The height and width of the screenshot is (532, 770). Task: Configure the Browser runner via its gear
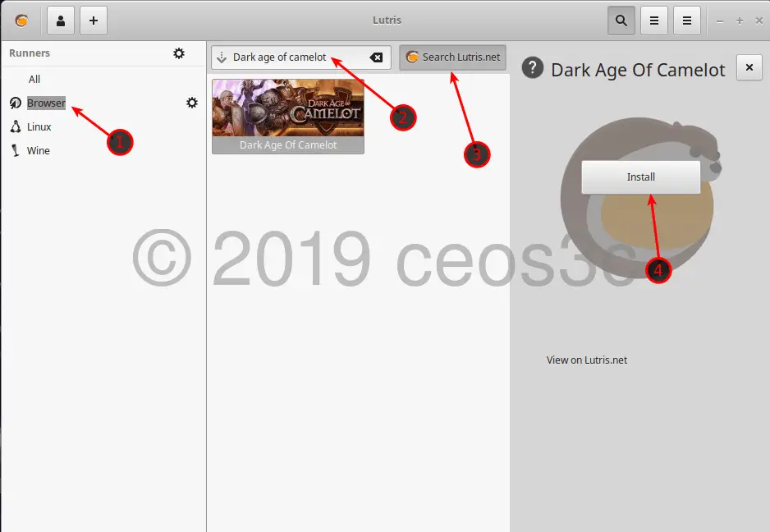[192, 103]
